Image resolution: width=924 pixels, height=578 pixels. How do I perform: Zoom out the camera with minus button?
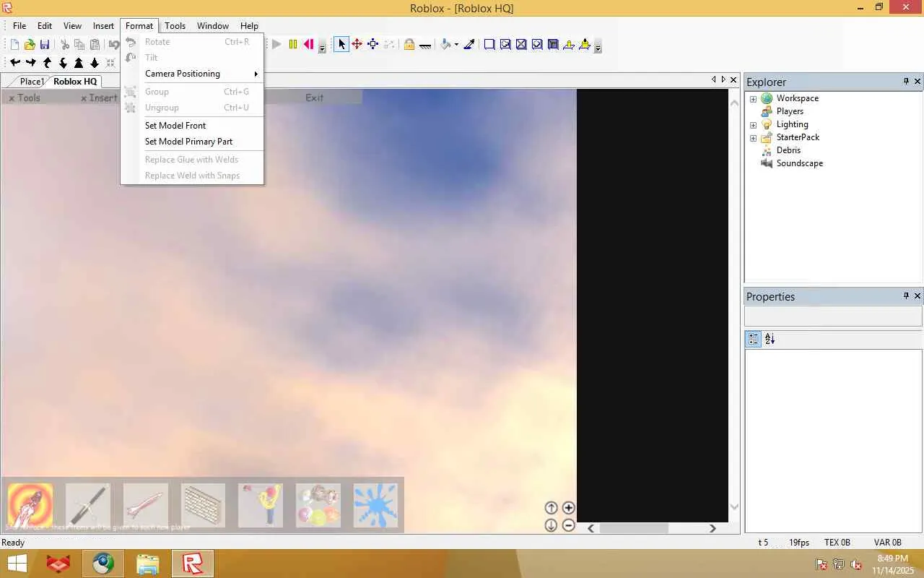pyautogui.click(x=568, y=525)
